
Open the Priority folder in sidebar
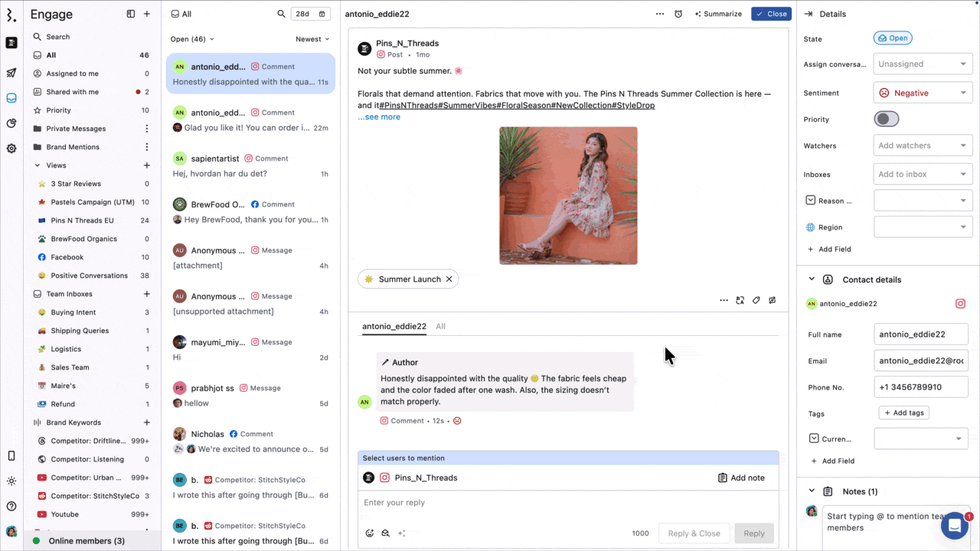(x=58, y=110)
